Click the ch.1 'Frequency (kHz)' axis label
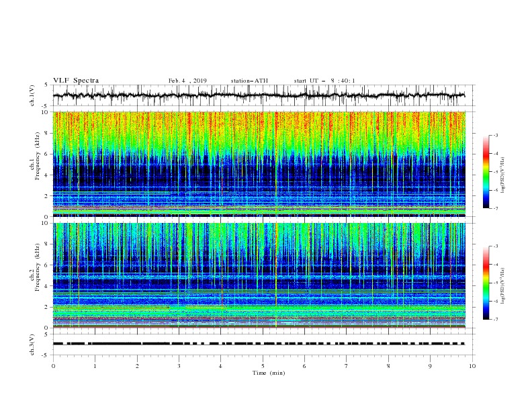This screenshot has width=532, height=411. pyautogui.click(x=38, y=156)
